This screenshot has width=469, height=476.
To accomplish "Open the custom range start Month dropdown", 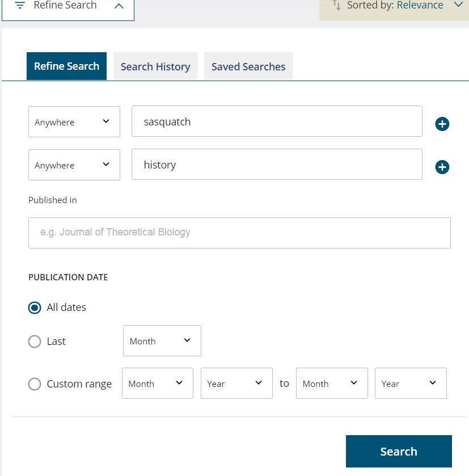I will 157,384.
